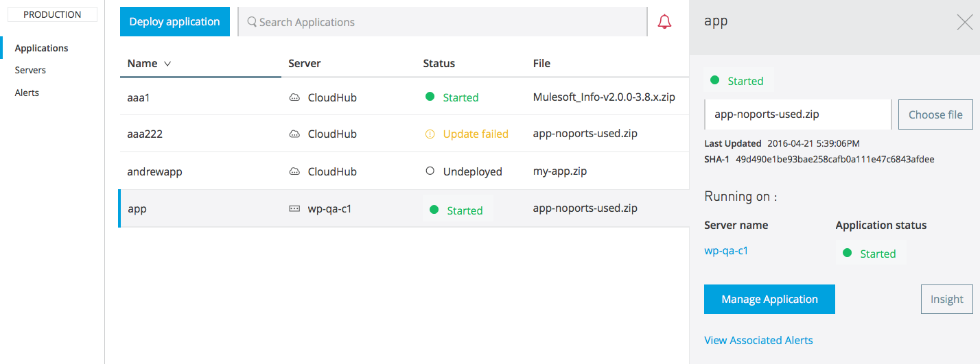The height and width of the screenshot is (364, 980).
Task: Open the Alerts section
Action: 27,93
